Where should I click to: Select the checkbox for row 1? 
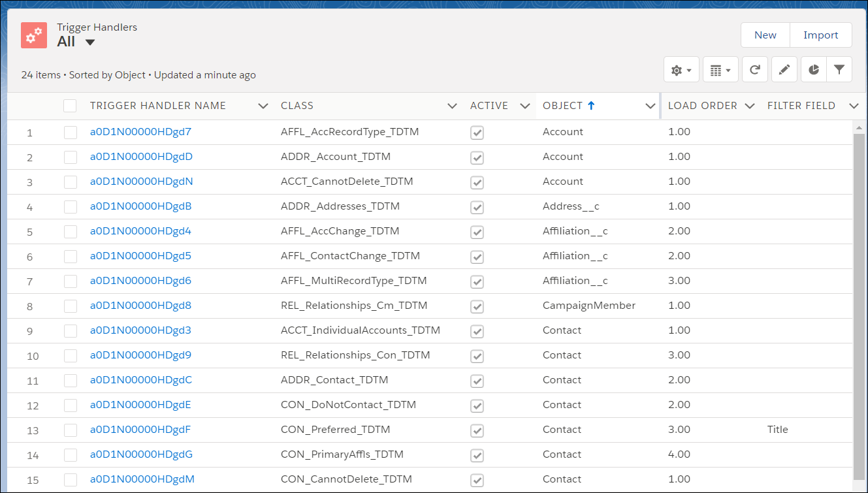70,132
